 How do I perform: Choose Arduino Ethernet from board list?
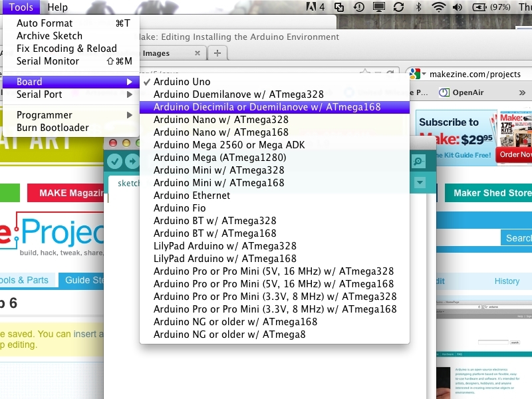[x=275, y=196]
